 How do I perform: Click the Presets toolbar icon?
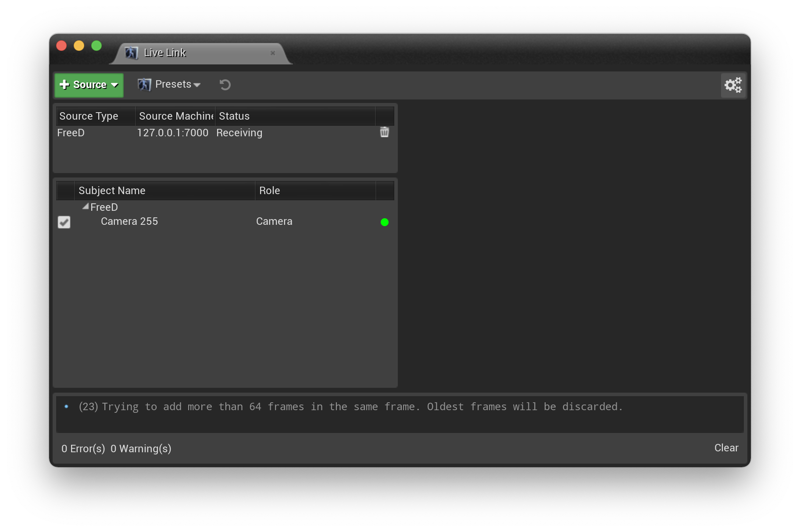click(144, 84)
